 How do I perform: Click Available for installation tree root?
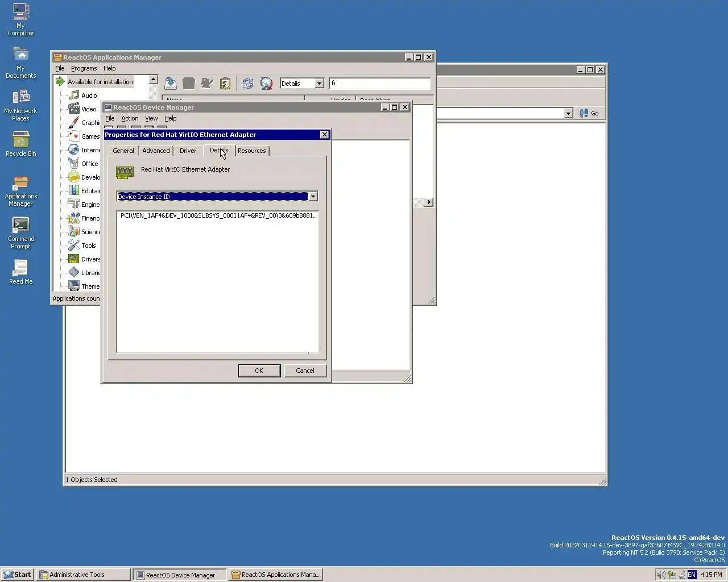(100, 82)
